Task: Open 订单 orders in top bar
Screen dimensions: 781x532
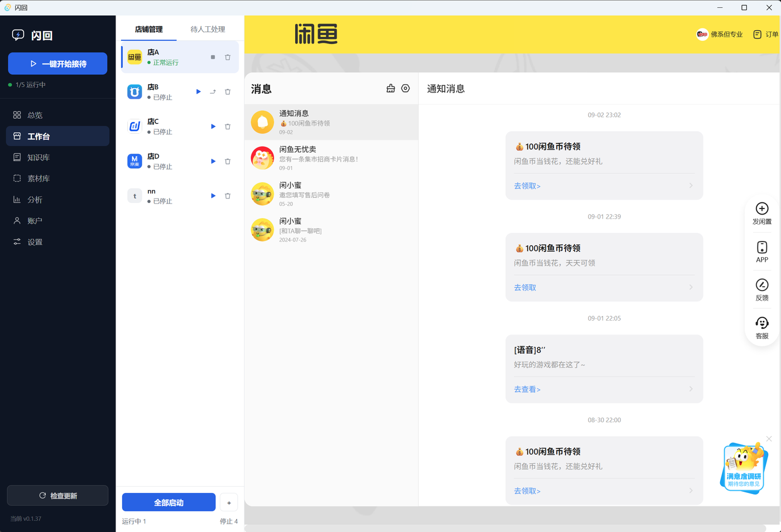Action: pyautogui.click(x=766, y=34)
